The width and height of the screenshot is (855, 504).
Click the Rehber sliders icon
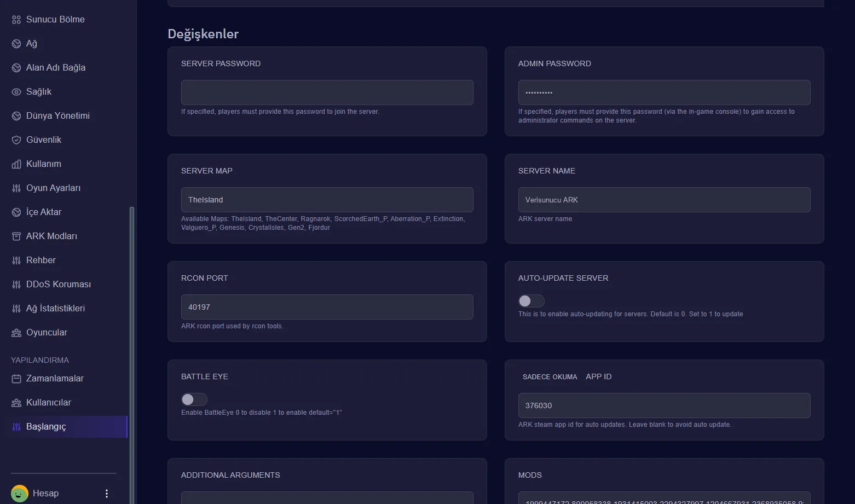coord(16,260)
